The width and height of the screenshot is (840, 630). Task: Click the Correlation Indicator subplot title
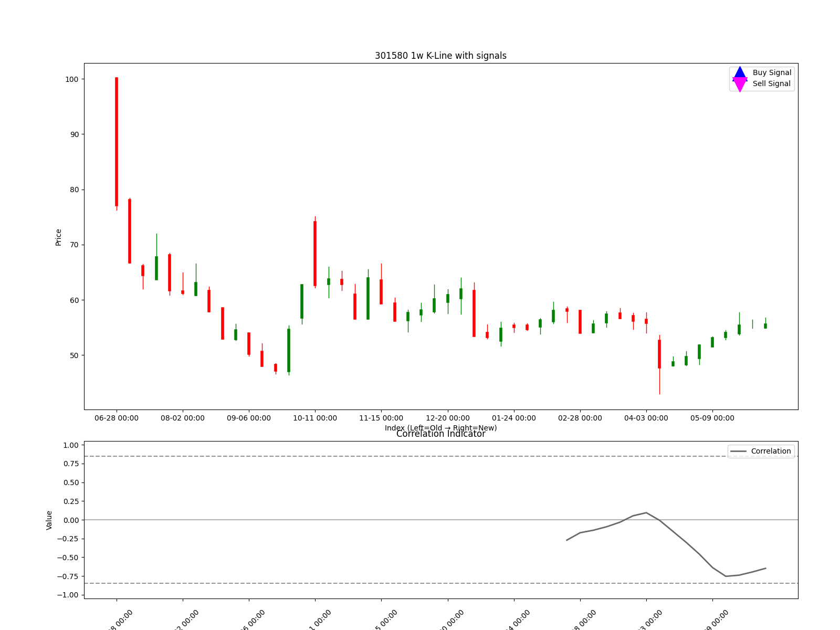tap(440, 434)
